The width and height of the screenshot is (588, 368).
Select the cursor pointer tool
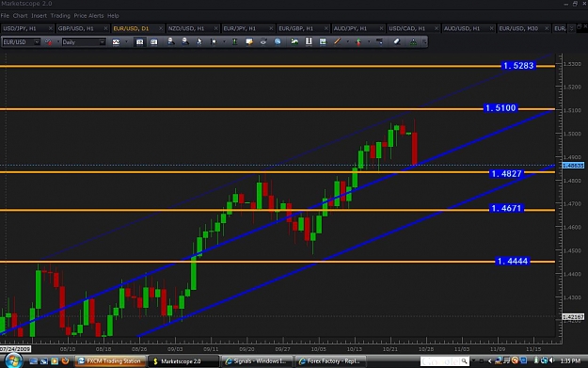point(199,42)
